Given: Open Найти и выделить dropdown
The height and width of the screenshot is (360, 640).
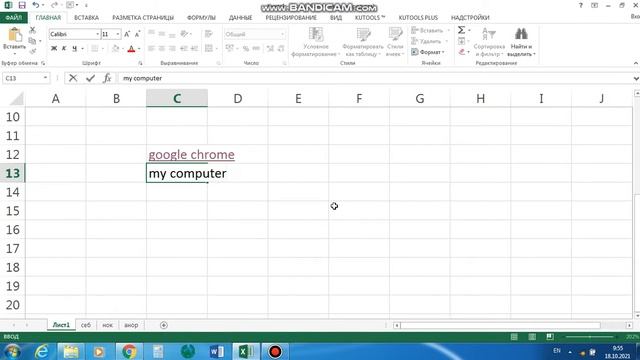Looking at the screenshot, I should [521, 50].
